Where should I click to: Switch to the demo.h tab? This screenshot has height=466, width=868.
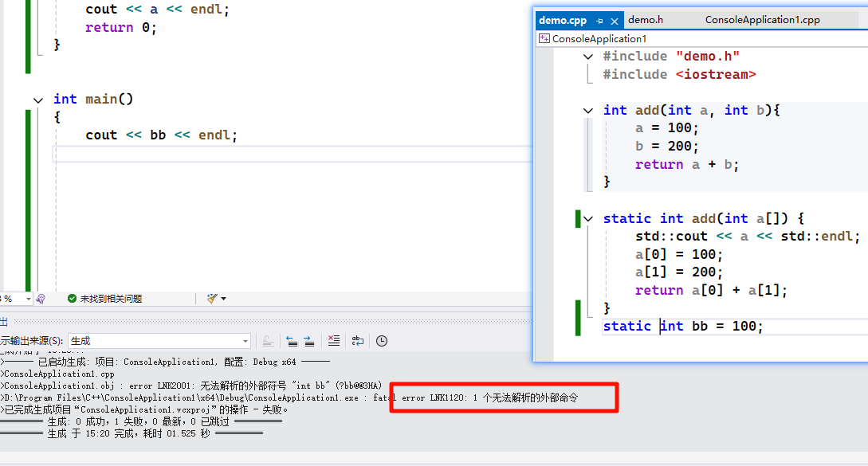(x=645, y=20)
